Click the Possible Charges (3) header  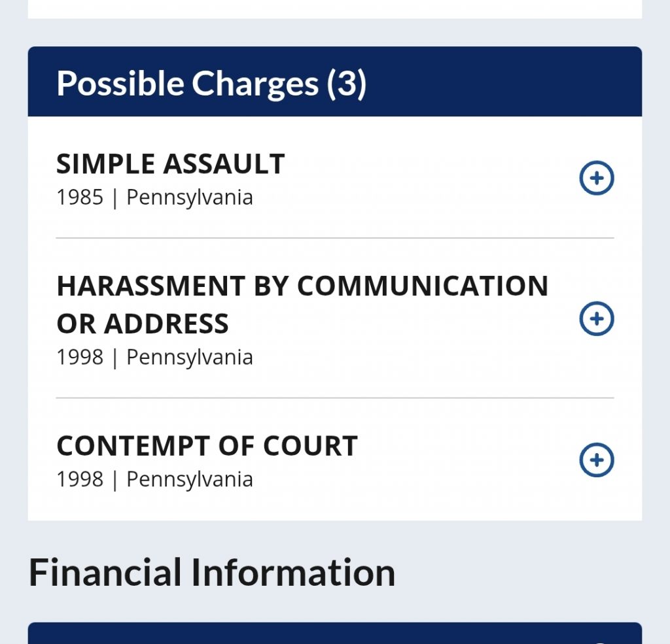click(211, 84)
